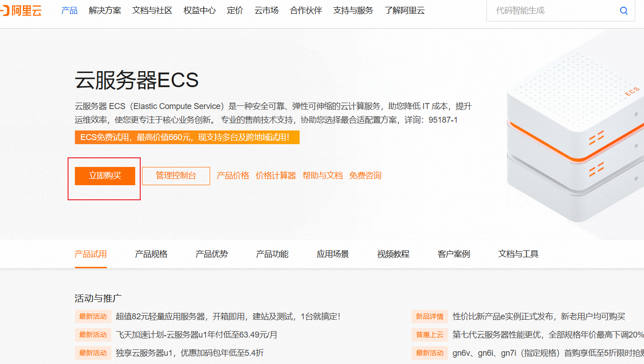Click the 免费咨询 link
The image size is (644, 364).
365,176
